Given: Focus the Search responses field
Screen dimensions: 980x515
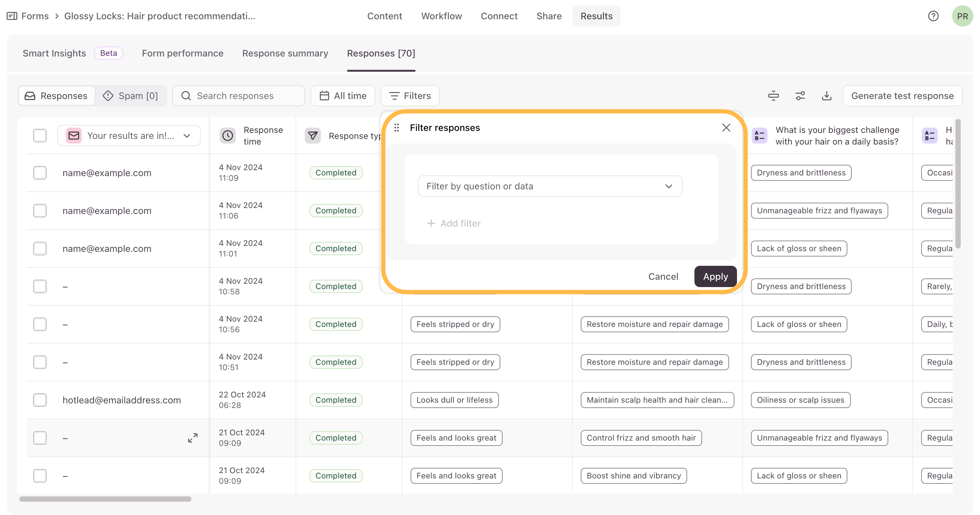Looking at the screenshot, I should click(x=239, y=96).
